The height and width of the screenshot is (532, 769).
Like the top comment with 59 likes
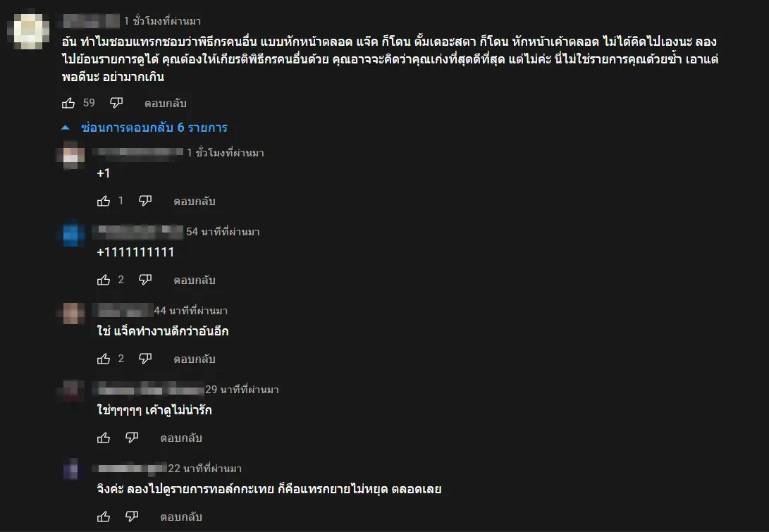coord(68,103)
